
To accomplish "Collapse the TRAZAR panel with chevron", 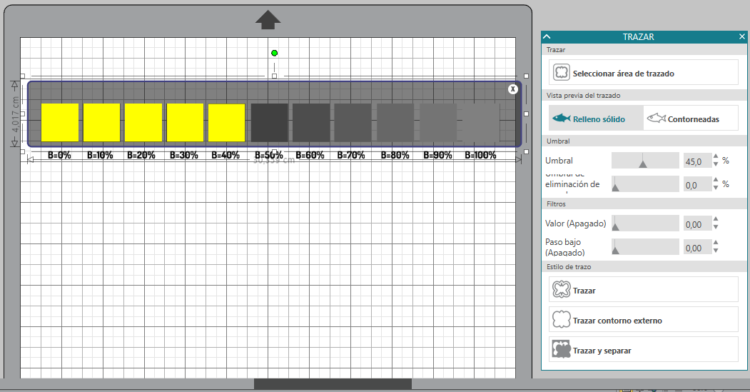I will click(547, 37).
